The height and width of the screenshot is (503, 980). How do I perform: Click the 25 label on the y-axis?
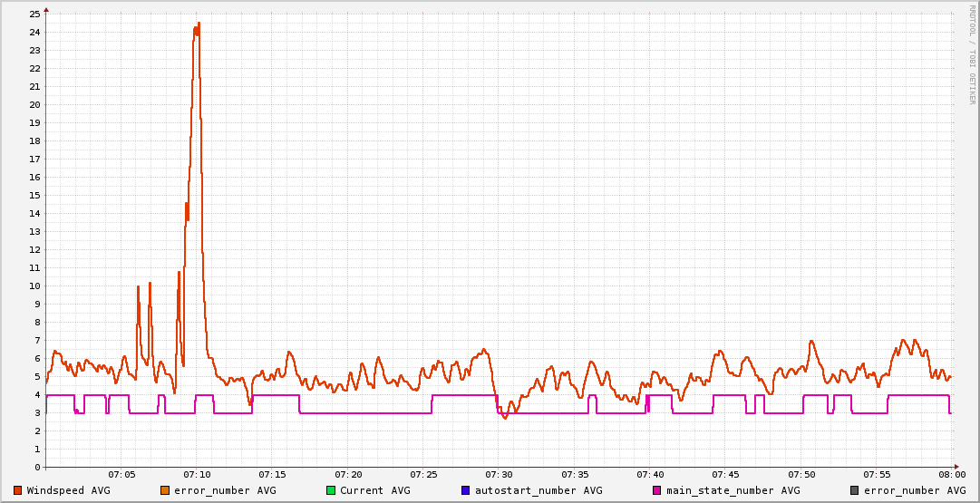point(35,14)
